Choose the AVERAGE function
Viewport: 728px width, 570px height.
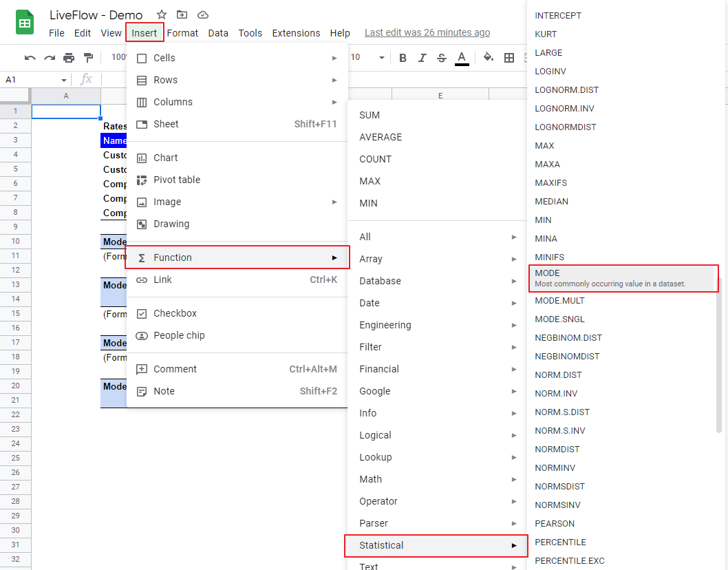pyautogui.click(x=438, y=137)
